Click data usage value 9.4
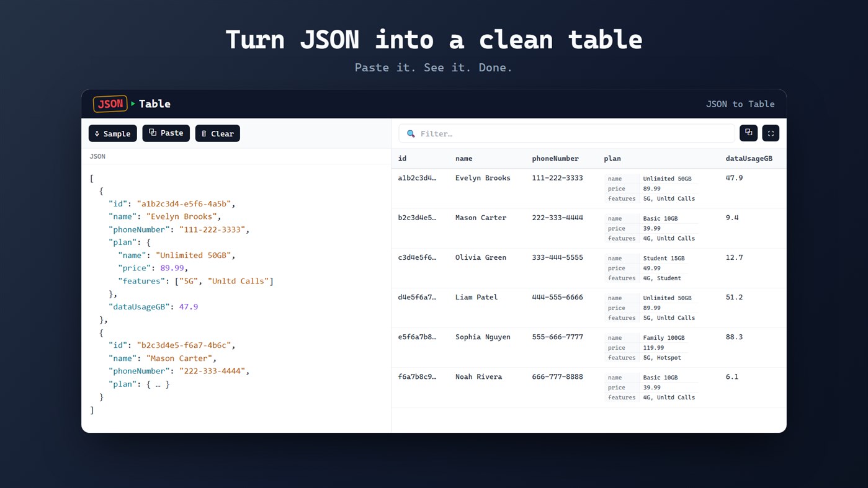 (x=732, y=218)
